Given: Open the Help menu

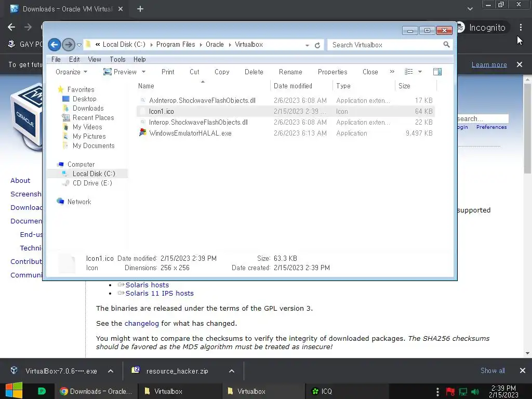Looking at the screenshot, I should (139, 59).
